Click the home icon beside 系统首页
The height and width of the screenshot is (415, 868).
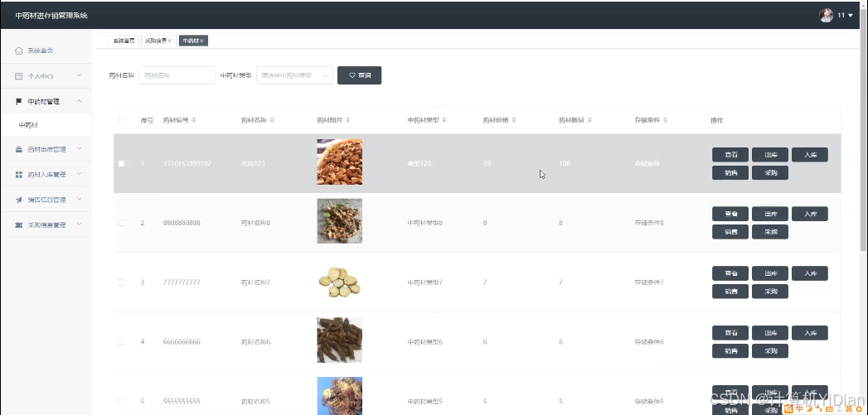tap(19, 51)
